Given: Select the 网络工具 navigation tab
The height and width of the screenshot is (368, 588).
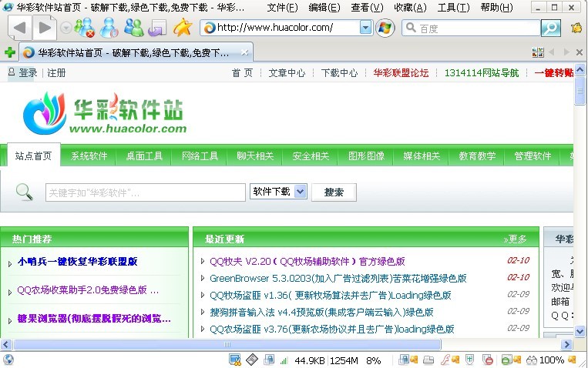Looking at the screenshot, I should (x=200, y=156).
